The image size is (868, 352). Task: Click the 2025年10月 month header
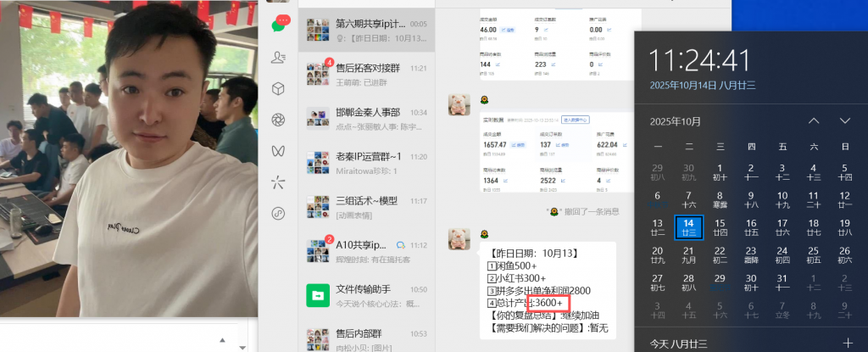675,121
